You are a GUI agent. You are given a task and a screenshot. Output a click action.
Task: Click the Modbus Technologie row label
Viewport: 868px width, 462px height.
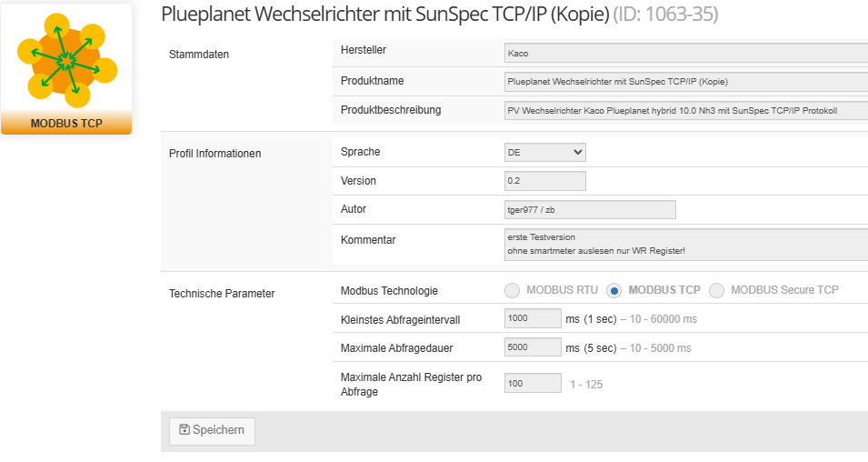(389, 291)
